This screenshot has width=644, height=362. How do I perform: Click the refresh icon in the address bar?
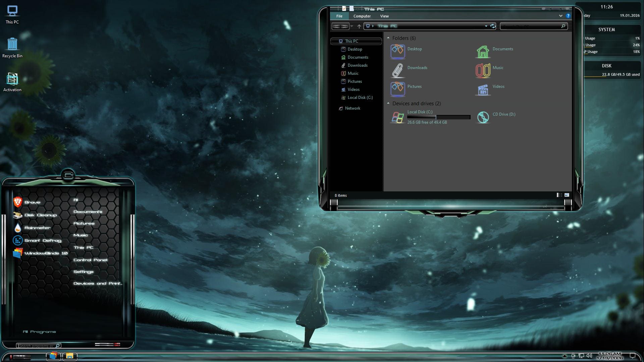click(493, 26)
